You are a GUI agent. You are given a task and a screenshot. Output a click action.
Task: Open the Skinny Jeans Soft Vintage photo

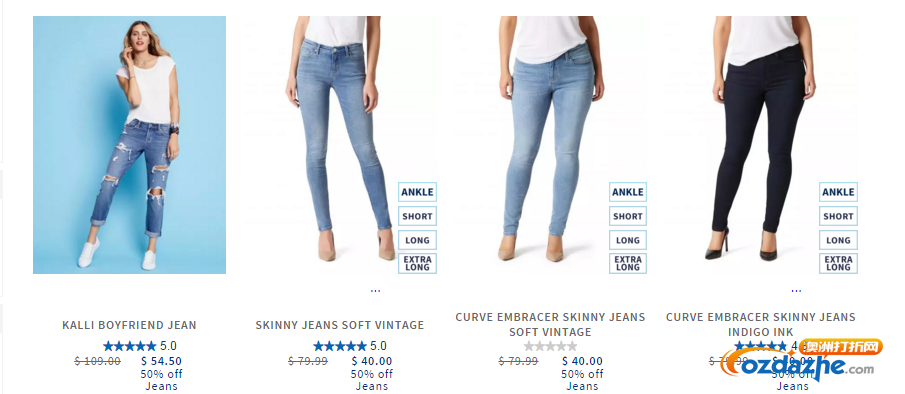pyautogui.click(x=340, y=145)
